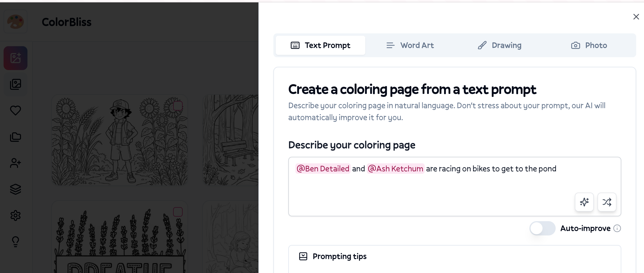
Task: Click the shuffle random prompt button
Action: tap(607, 202)
